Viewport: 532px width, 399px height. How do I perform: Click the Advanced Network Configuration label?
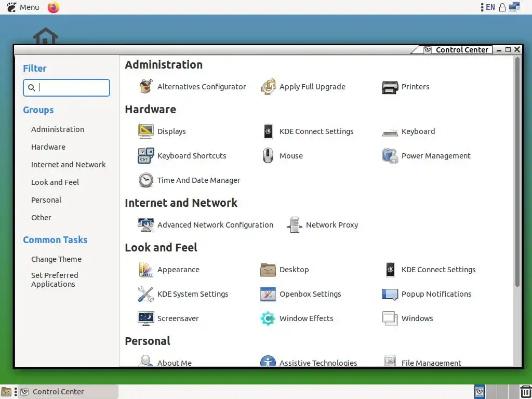215,225
